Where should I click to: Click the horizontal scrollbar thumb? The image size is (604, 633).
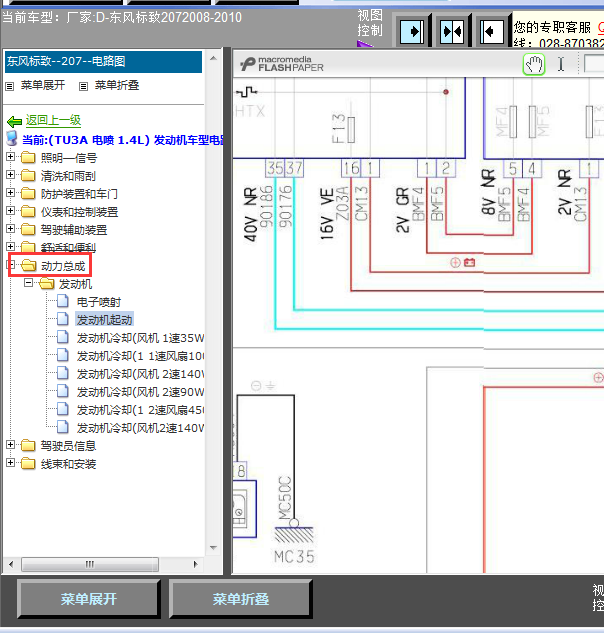point(90,564)
